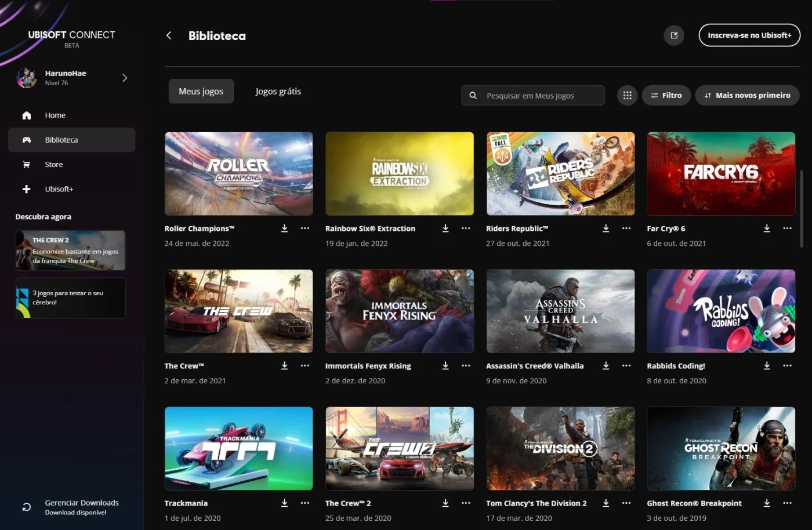Open more options for Roller Champions
812x530 pixels.
click(305, 228)
